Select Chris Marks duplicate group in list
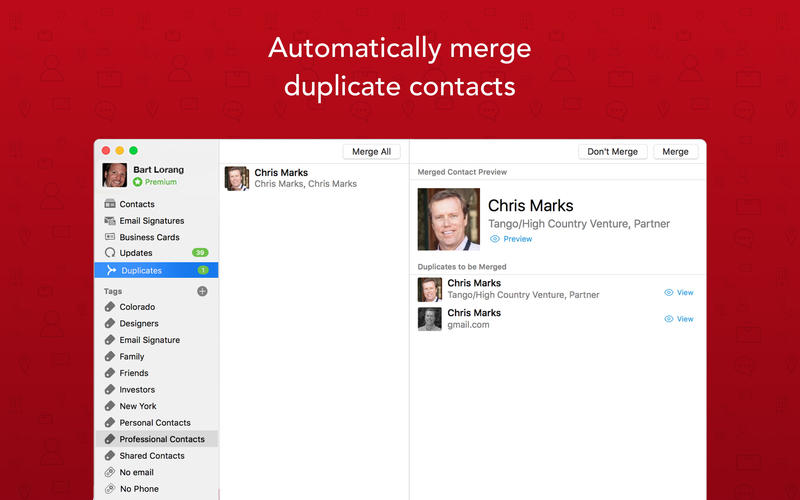Viewport: 800px width, 500px height. point(314,178)
